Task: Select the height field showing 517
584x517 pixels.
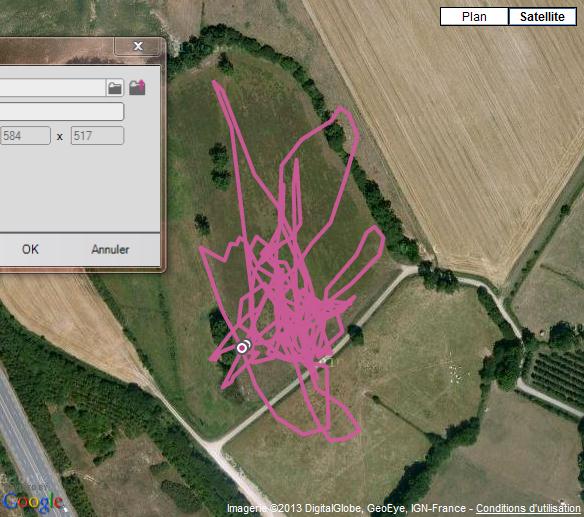Action: point(97,136)
